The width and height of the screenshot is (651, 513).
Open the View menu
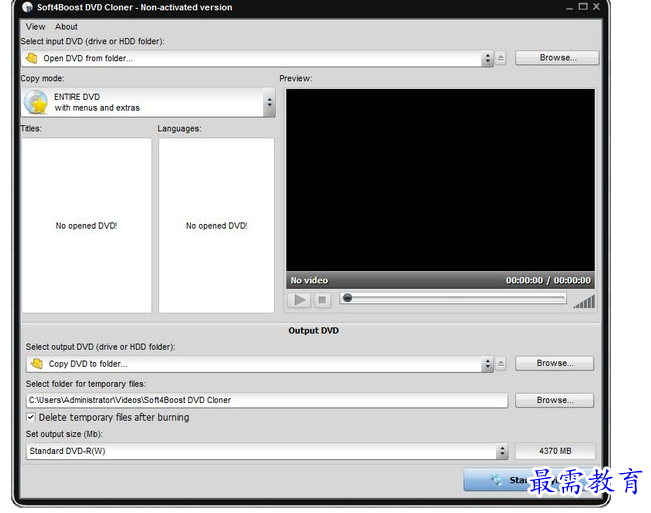tap(35, 27)
